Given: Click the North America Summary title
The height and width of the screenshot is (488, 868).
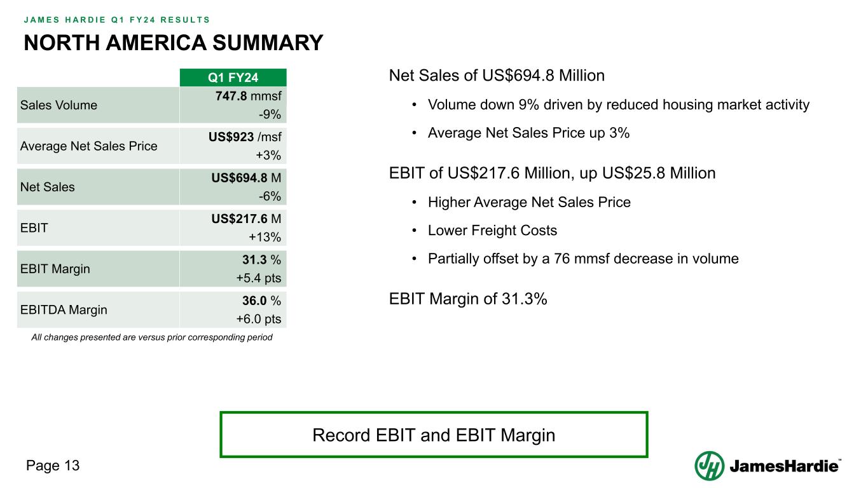Looking at the screenshot, I should coord(174,43).
